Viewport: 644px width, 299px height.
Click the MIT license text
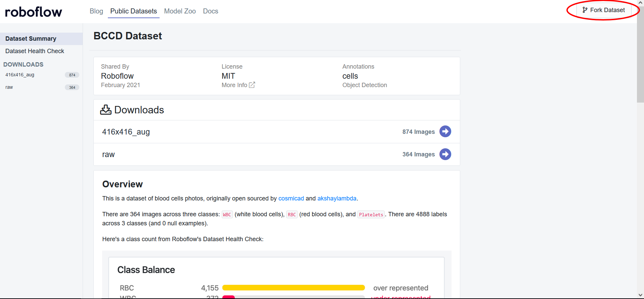[228, 76]
